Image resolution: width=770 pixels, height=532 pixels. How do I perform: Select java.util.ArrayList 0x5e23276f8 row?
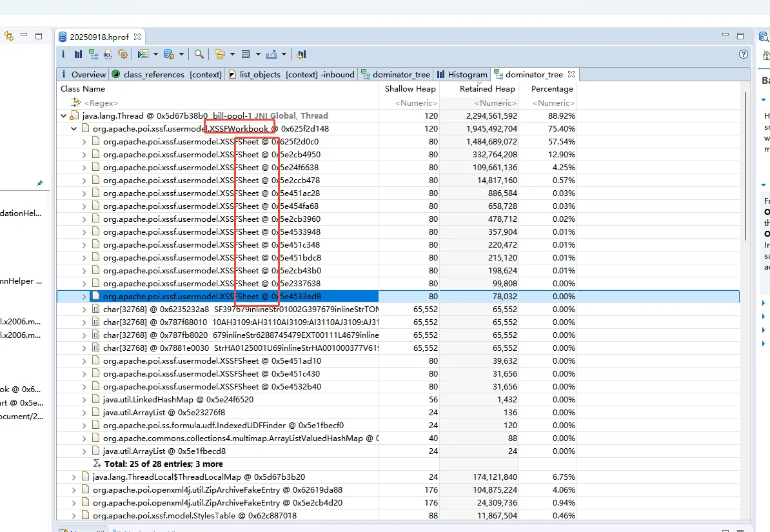(398, 413)
